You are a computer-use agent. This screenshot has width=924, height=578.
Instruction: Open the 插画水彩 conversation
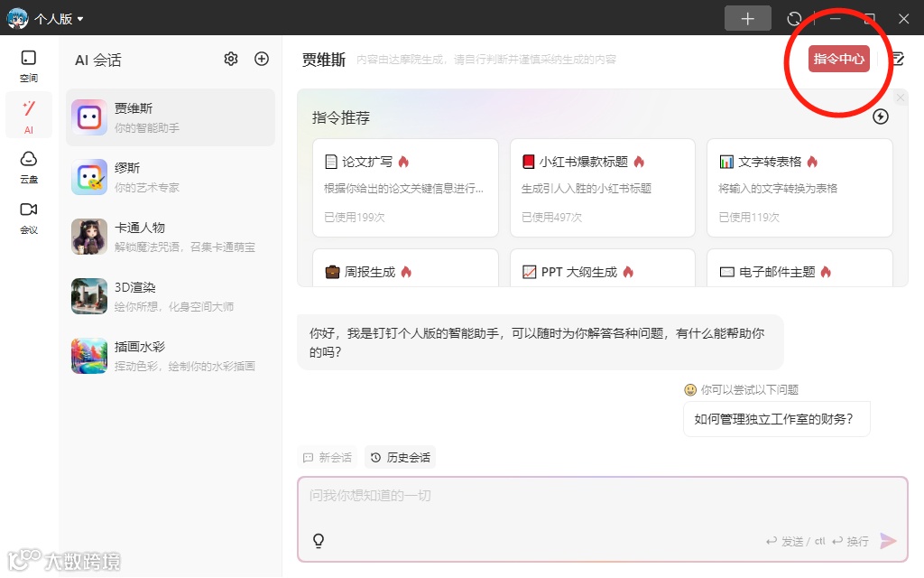coord(171,356)
